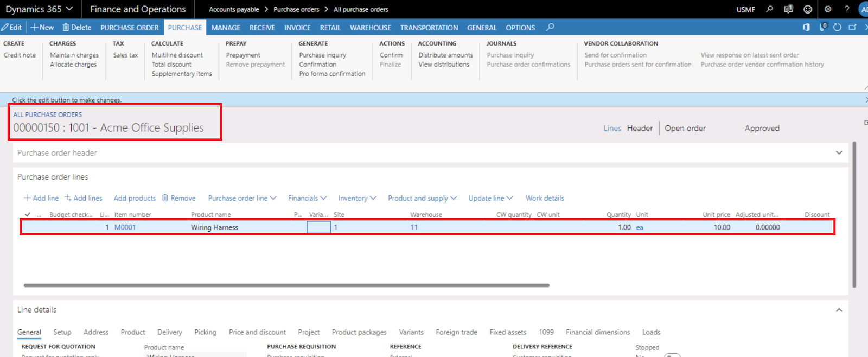Open the Dynamics 365 app switcher dropdown
Image resolution: width=868 pixels, height=357 pixels.
point(39,9)
